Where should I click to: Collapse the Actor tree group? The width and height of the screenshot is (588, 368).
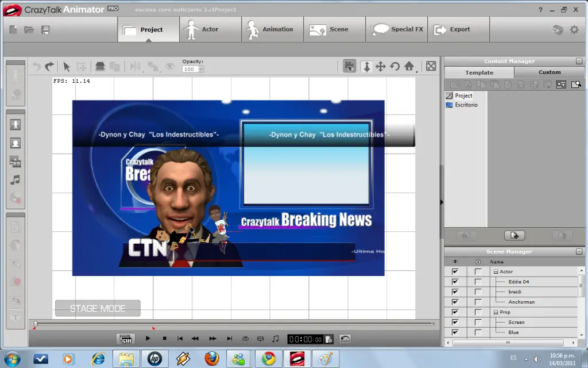pyautogui.click(x=496, y=271)
